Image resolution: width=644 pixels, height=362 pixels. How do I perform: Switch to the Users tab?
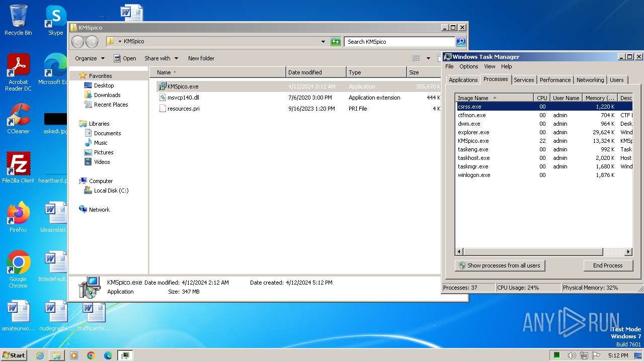pos(616,80)
